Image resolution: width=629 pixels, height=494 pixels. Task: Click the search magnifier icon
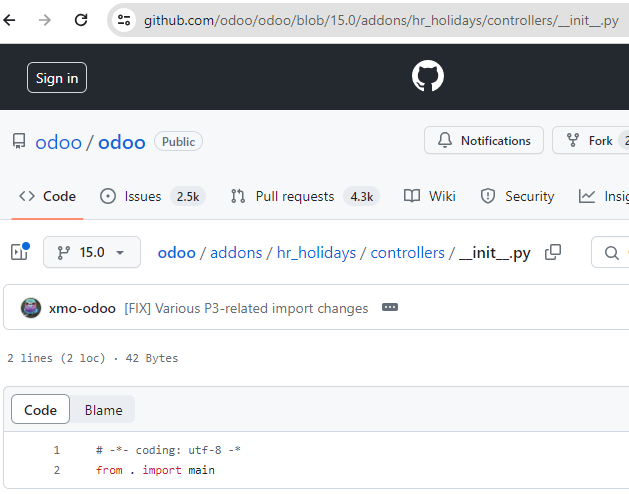611,252
